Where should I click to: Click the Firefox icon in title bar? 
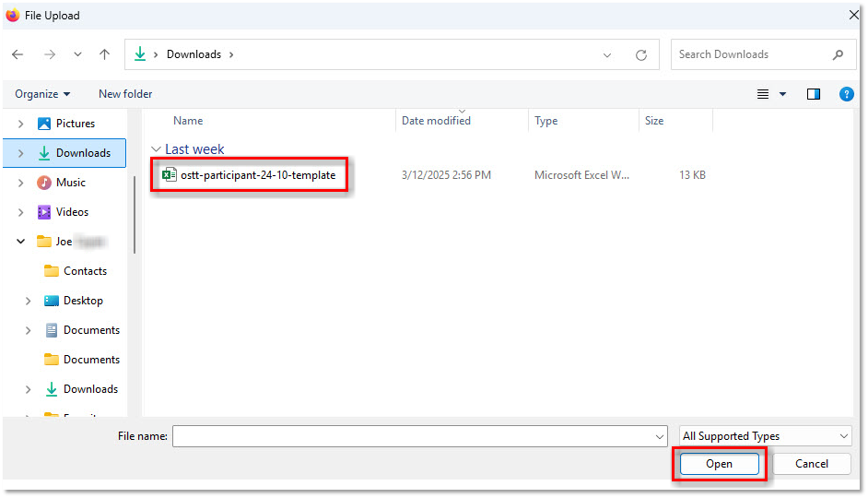pyautogui.click(x=13, y=15)
